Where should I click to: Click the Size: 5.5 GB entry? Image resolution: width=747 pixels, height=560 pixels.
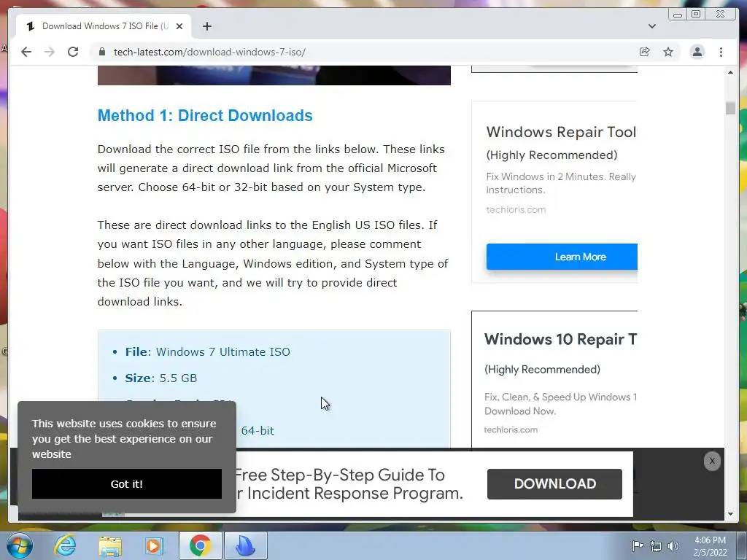(x=161, y=378)
